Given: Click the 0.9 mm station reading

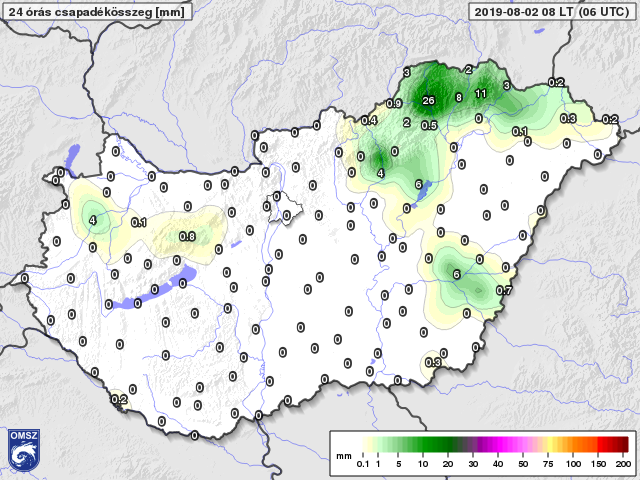Looking at the screenshot, I should (x=393, y=104).
